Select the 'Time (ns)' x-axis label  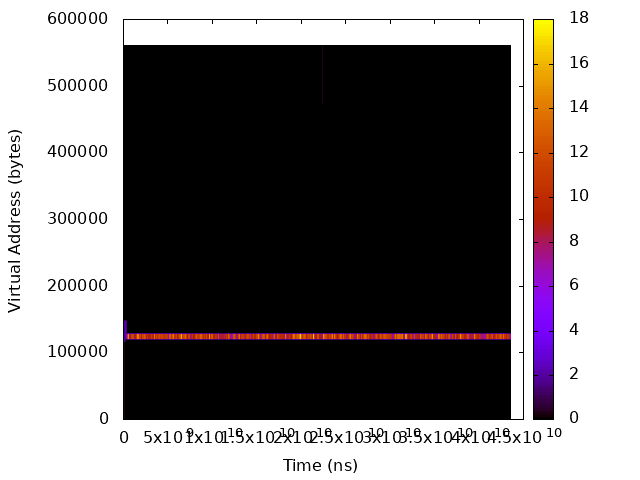320,465
